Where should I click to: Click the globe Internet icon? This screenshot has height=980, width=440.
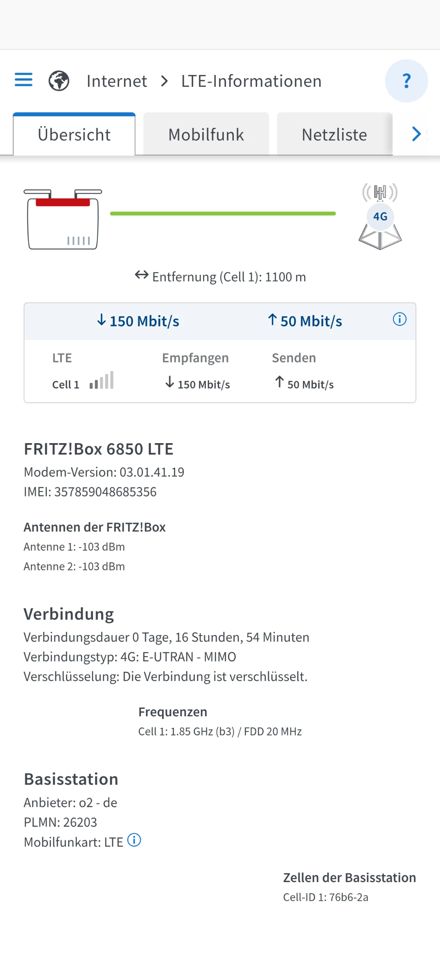click(59, 81)
